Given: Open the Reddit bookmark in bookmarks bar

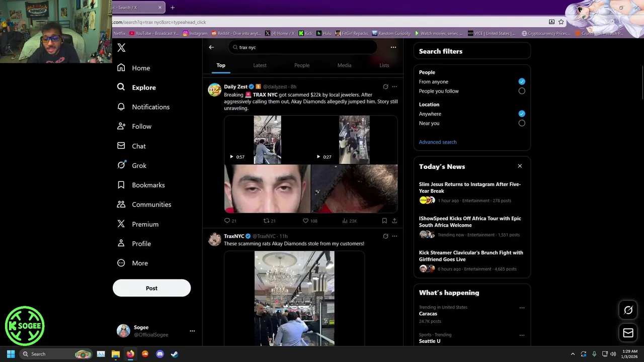Looking at the screenshot, I should coord(236,34).
